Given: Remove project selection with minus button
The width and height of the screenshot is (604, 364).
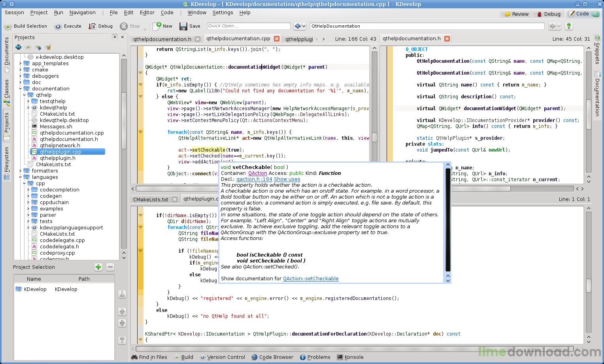Looking at the screenshot, I should coord(110,267).
